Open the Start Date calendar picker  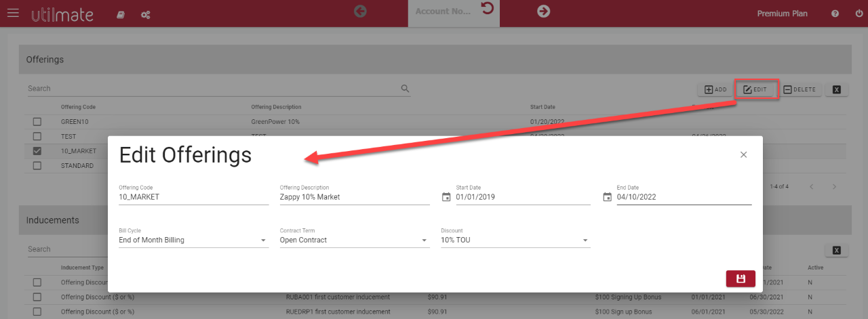click(446, 197)
